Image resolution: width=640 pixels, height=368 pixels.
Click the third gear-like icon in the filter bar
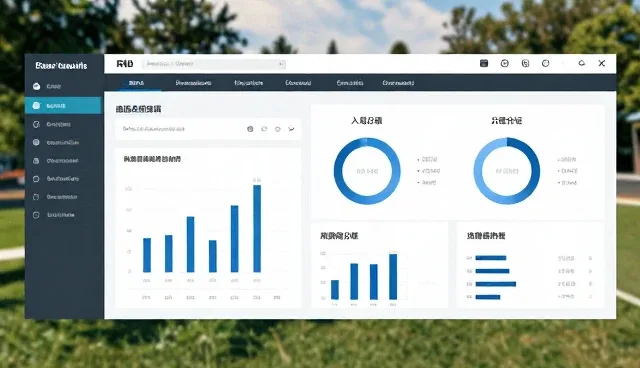point(278,129)
